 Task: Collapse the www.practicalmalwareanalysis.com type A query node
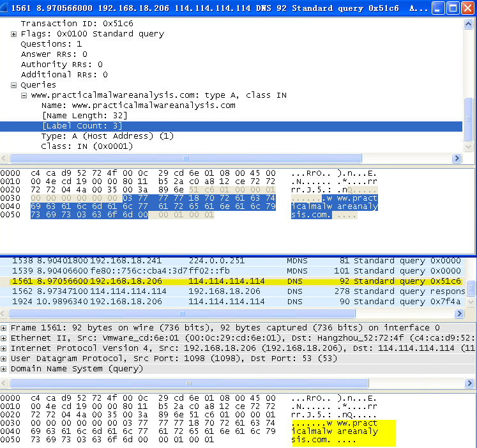(x=24, y=96)
